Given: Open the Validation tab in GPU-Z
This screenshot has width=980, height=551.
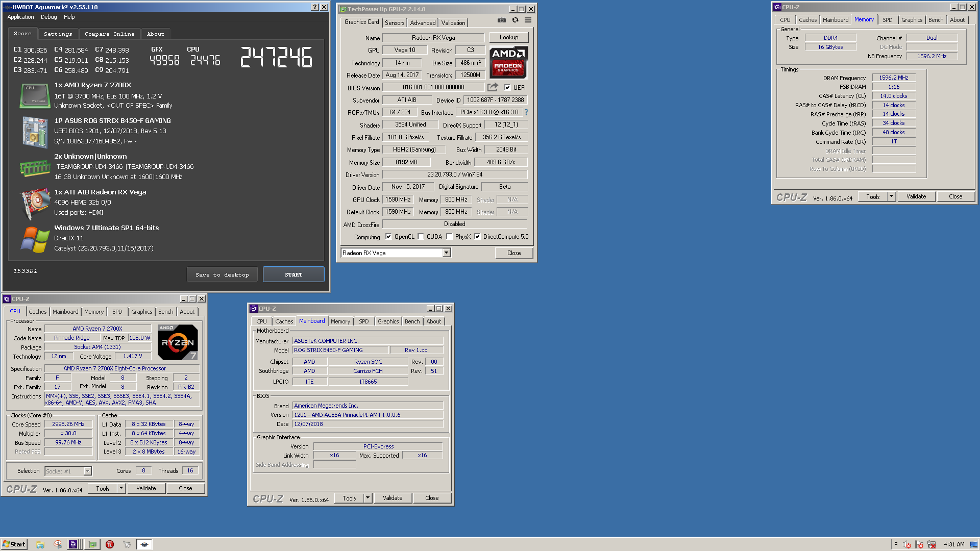Looking at the screenshot, I should click(x=453, y=23).
